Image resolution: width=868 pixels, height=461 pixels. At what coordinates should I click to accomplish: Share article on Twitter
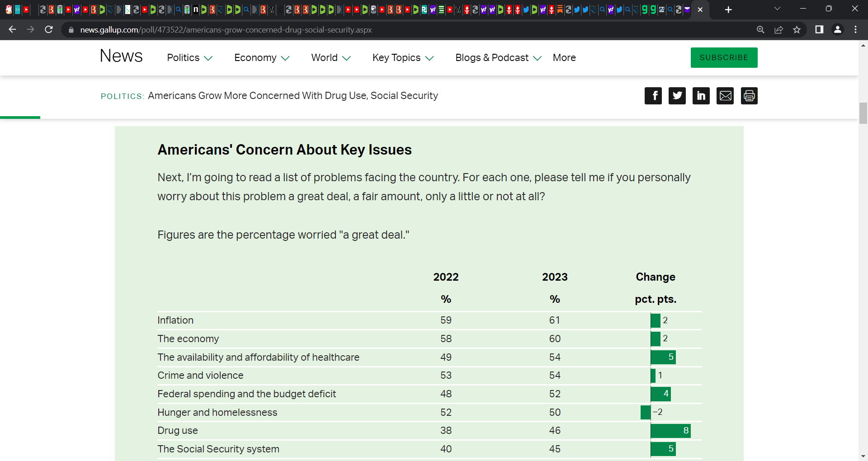point(677,96)
